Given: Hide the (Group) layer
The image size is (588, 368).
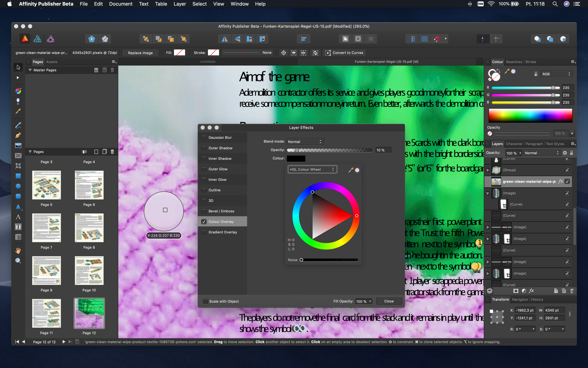Looking at the screenshot, I should click(567, 170).
